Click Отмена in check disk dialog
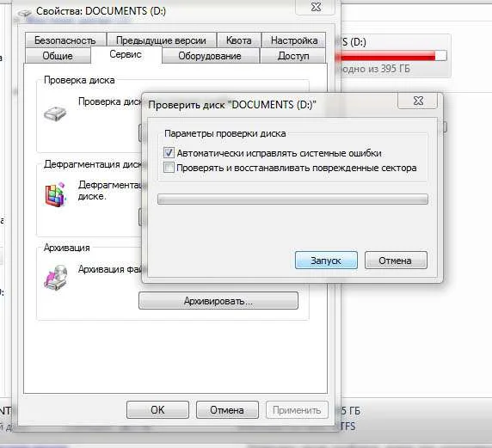The height and width of the screenshot is (448, 492). tap(396, 260)
